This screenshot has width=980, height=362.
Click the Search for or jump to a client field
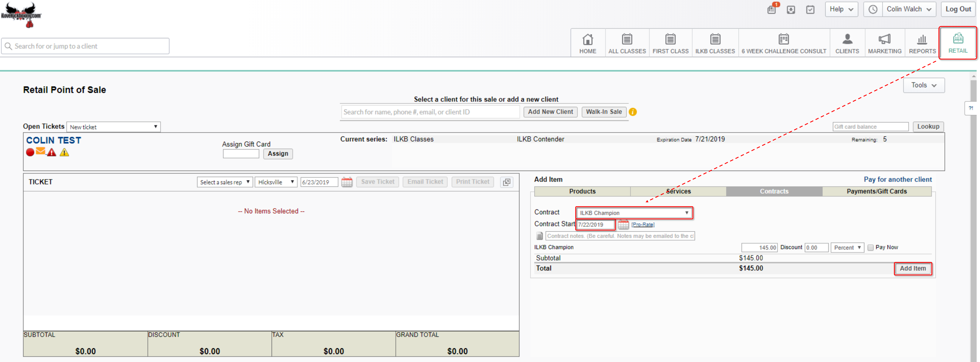click(x=85, y=46)
